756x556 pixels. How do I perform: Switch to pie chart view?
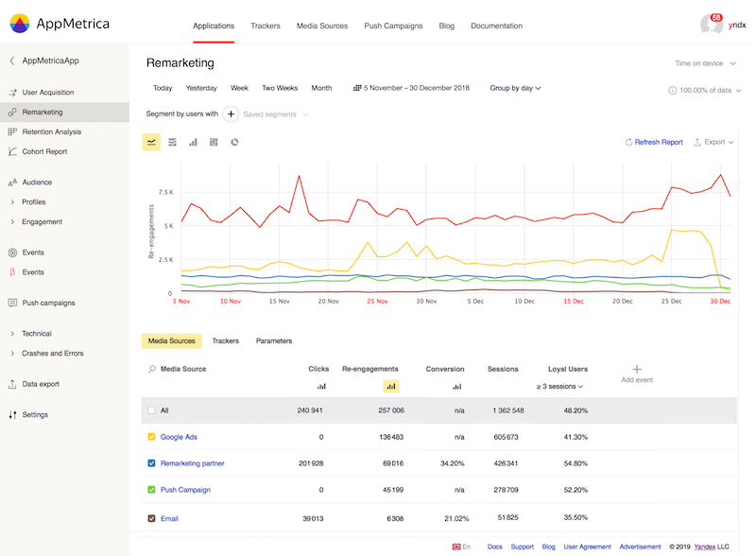click(234, 142)
